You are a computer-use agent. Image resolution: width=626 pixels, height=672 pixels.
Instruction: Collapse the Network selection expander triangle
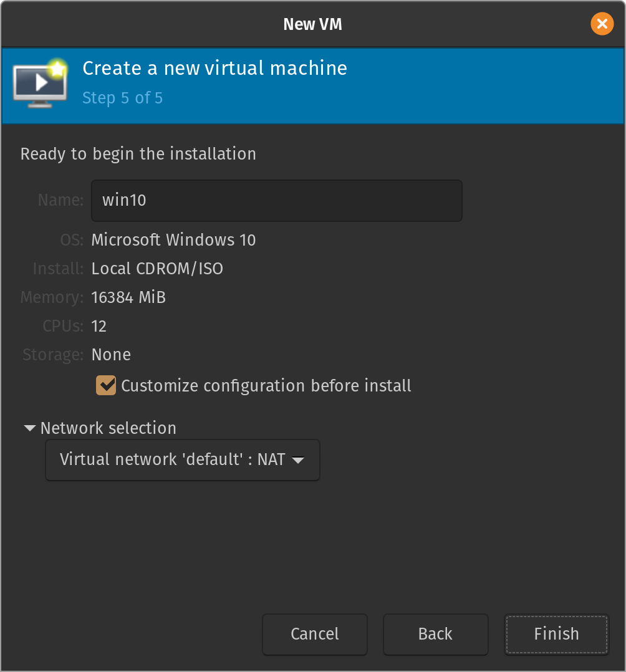coord(29,428)
